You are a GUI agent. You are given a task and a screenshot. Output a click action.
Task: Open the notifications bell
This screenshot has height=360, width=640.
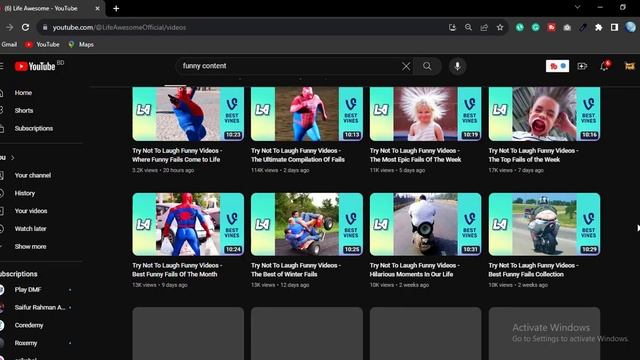[605, 66]
